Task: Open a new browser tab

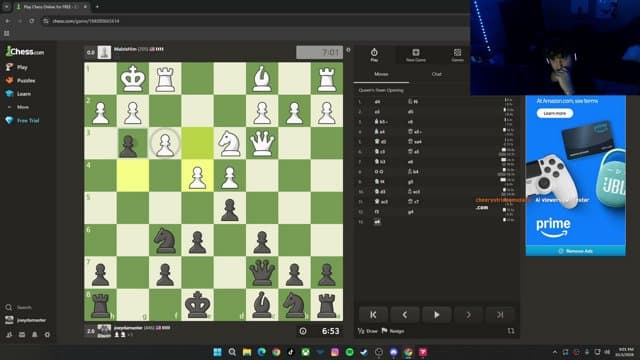Action: point(97,7)
